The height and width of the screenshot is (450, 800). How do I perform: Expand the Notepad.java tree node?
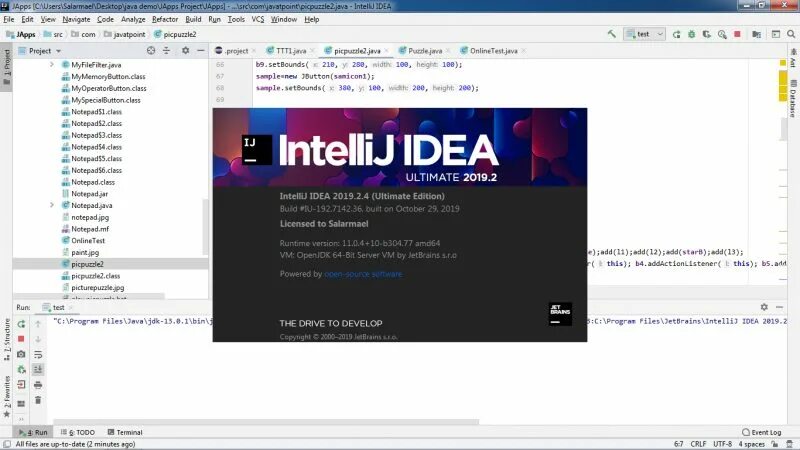click(52, 205)
